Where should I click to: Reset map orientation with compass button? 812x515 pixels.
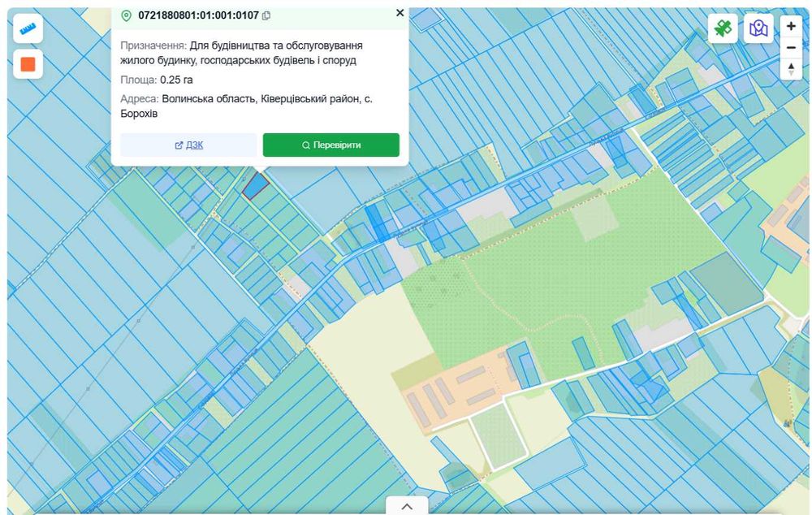[x=791, y=69]
